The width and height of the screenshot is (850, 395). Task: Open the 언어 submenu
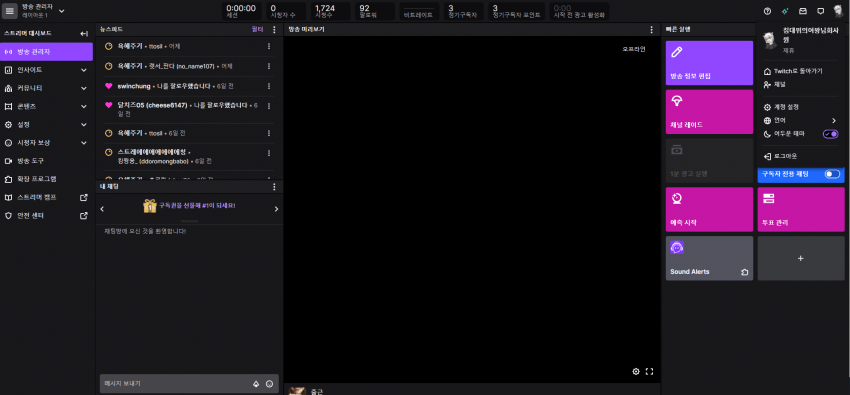tap(800, 120)
